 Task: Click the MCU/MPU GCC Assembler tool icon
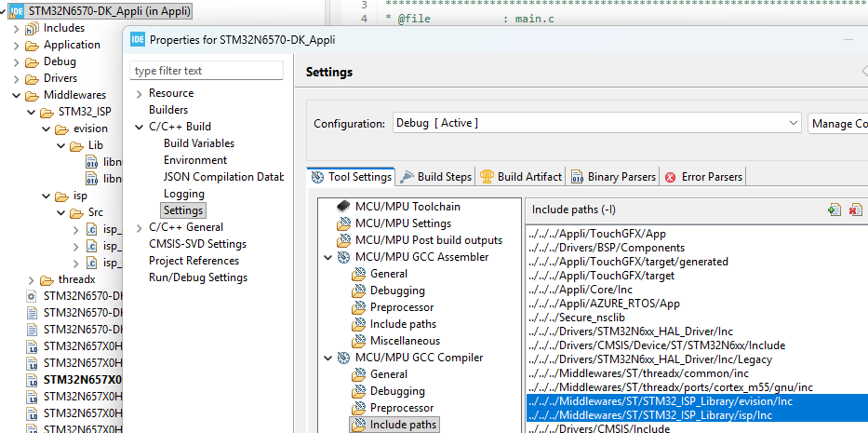pos(344,257)
